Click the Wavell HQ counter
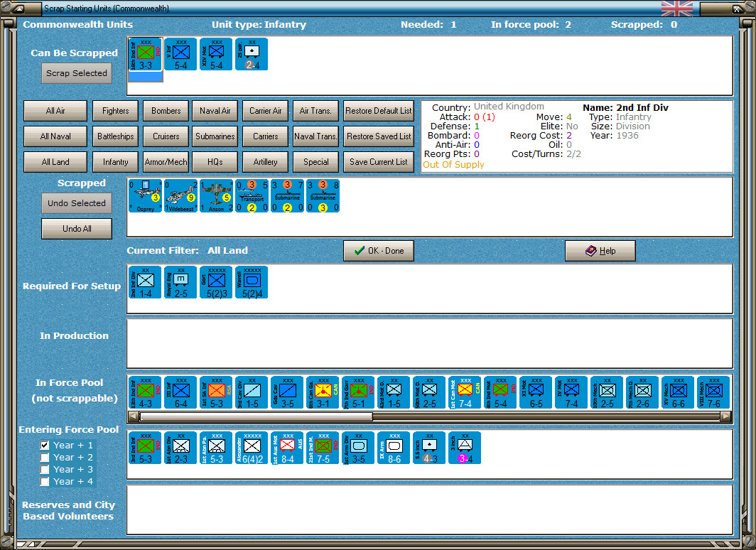This screenshot has width=756, height=550. coord(252,283)
